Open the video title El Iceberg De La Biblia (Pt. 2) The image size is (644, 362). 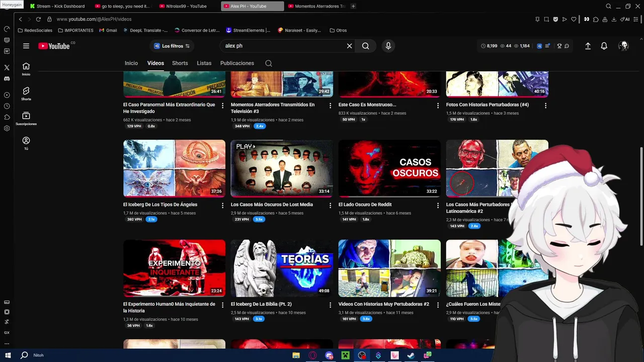[261, 304]
